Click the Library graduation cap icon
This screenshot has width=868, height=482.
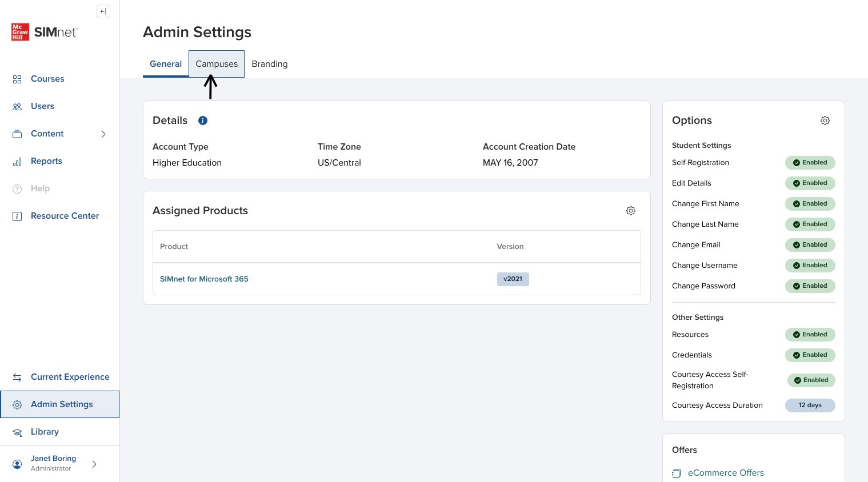click(17, 432)
